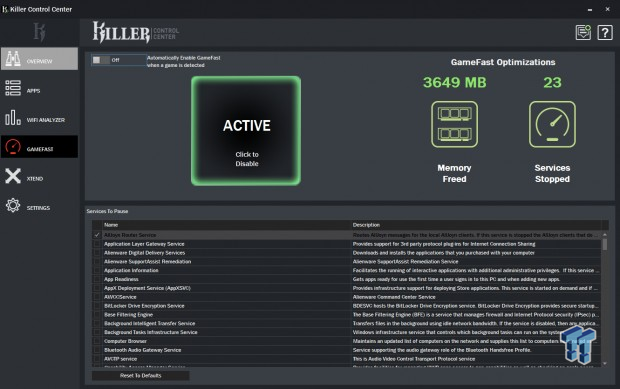Click the services list scrollbar thumb
Screen dimensions: 620x389
[x=605, y=244]
